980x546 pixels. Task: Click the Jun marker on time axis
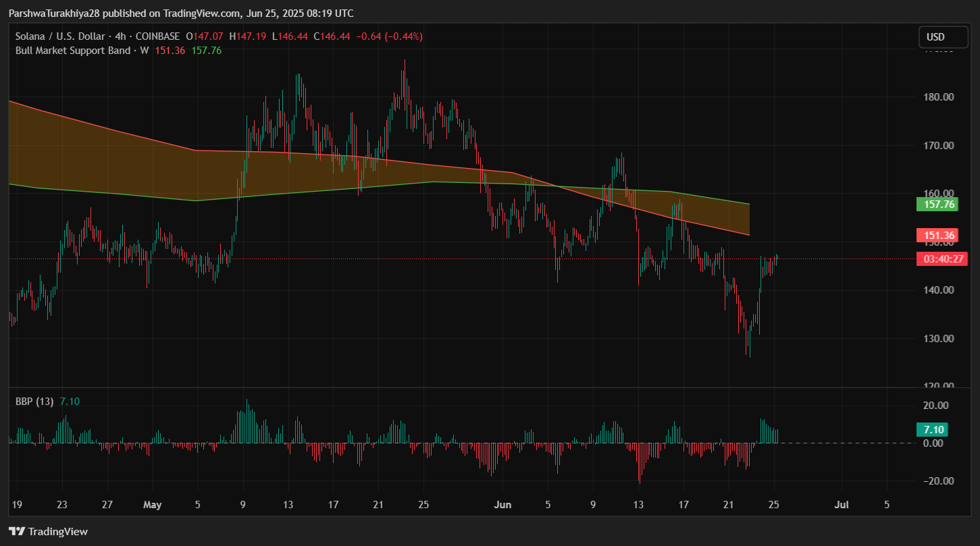click(503, 504)
